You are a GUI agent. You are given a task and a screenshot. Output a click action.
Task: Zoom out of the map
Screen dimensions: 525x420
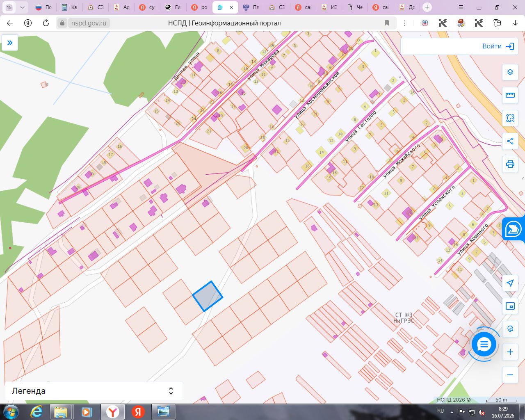(x=510, y=375)
